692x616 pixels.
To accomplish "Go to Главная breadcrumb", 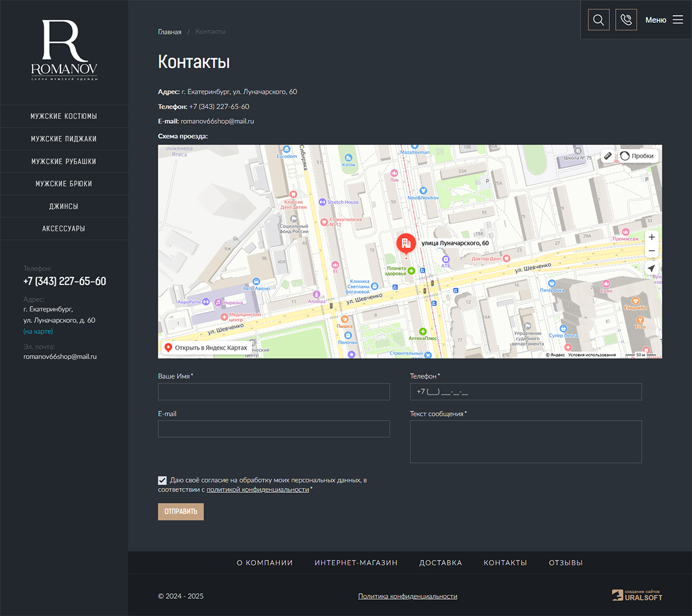I will pyautogui.click(x=169, y=32).
